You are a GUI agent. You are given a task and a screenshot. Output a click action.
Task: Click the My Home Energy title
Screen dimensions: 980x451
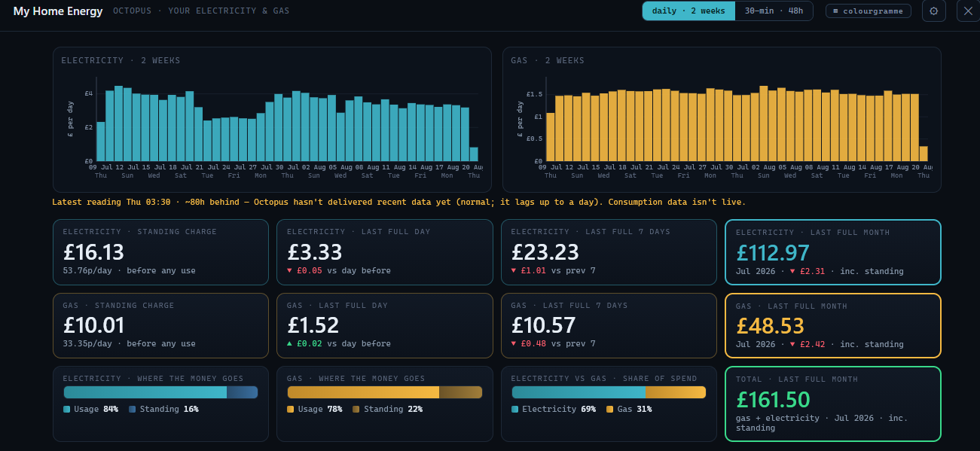58,11
